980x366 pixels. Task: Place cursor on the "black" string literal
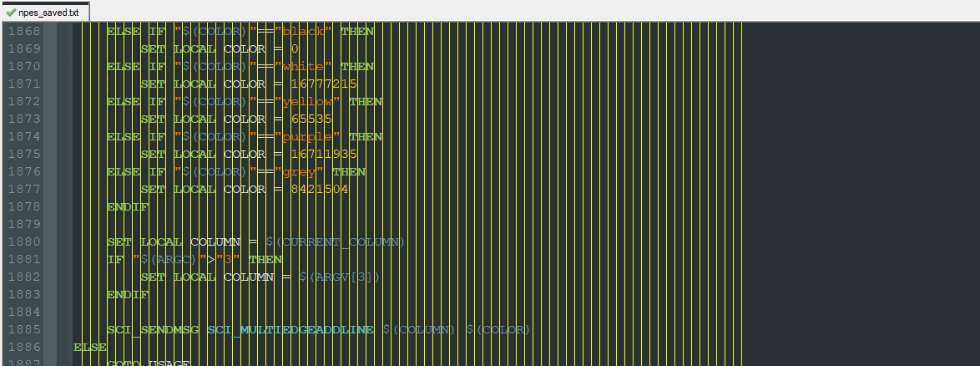(303, 31)
